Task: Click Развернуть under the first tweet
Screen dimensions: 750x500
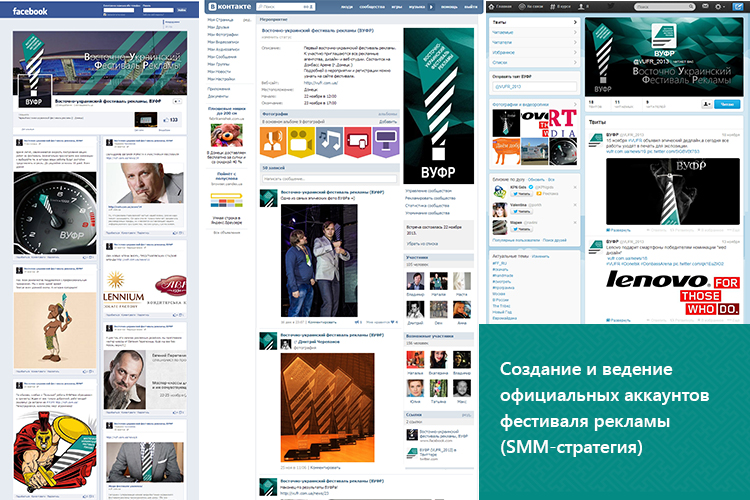Action: tap(620, 230)
